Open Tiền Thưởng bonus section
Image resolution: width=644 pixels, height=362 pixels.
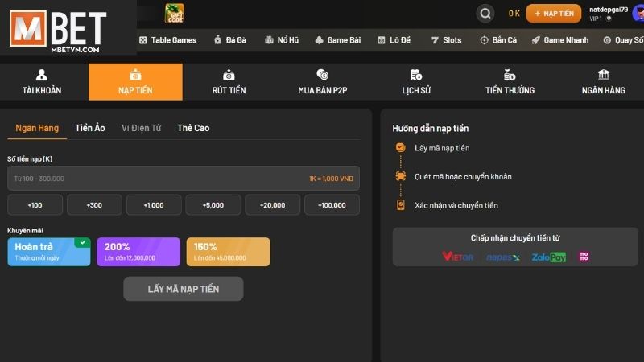[510, 82]
